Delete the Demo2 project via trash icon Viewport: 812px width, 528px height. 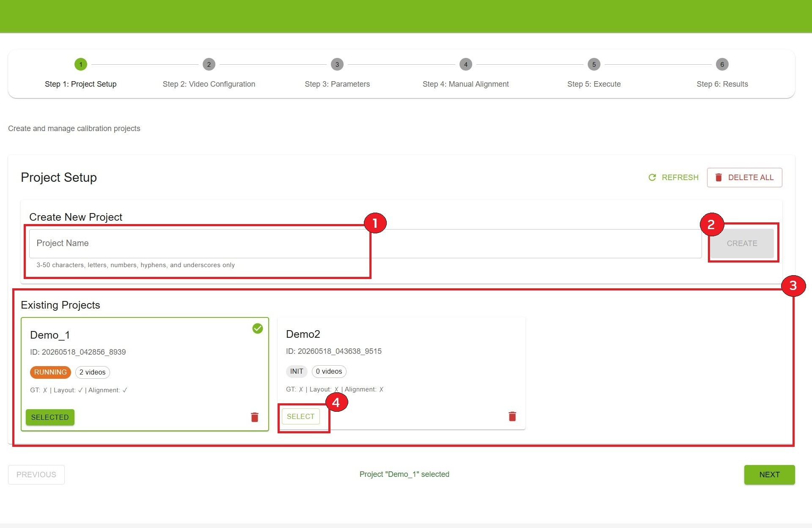click(512, 416)
